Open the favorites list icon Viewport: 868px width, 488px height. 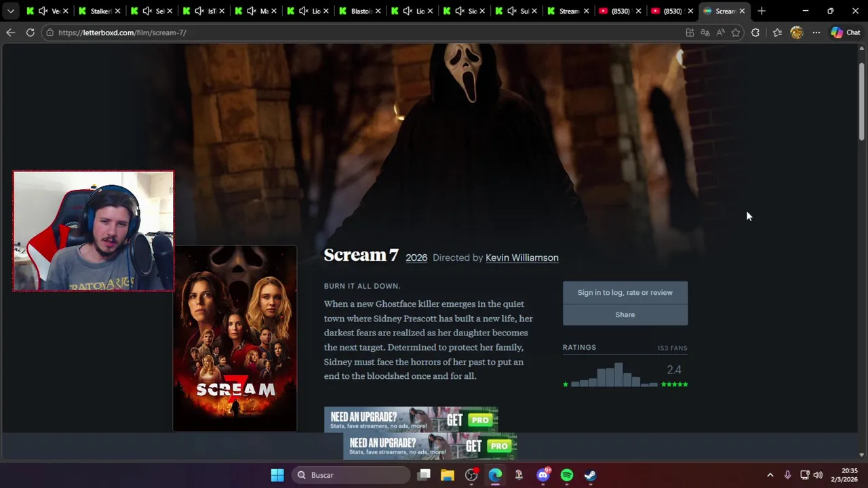[x=777, y=33]
